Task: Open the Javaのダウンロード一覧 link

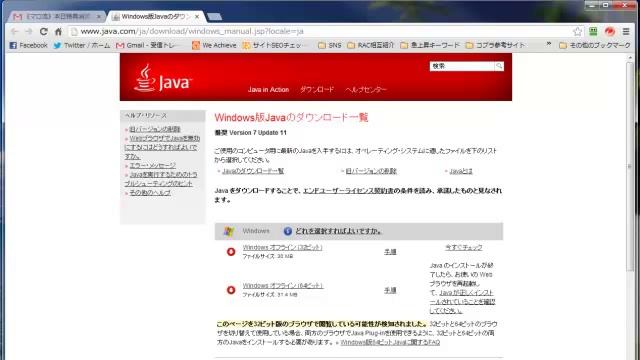Action: (x=253, y=171)
